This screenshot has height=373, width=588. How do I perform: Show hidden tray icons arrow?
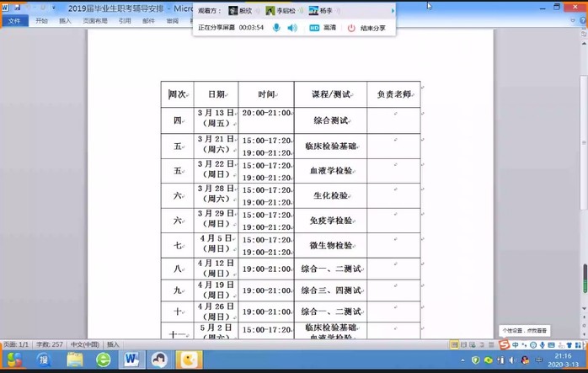[x=463, y=360]
